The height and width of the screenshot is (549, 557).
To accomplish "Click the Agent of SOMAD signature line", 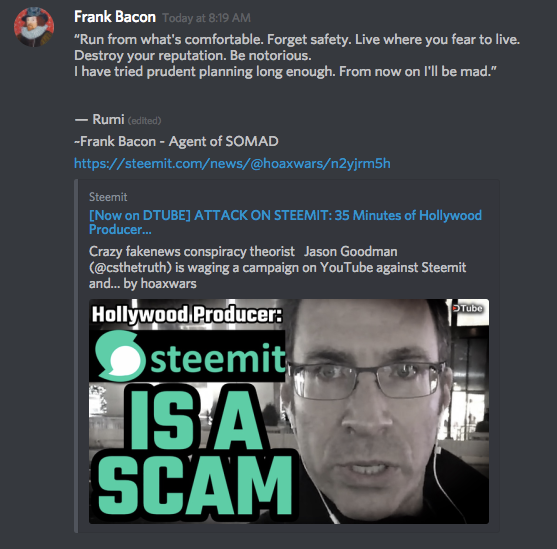I will pos(176,141).
